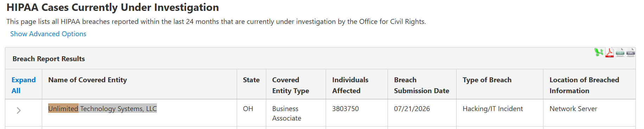Image resolution: width=644 pixels, height=129 pixels.
Task: Click the Hacking/IT Incident cell
Action: tap(492, 109)
